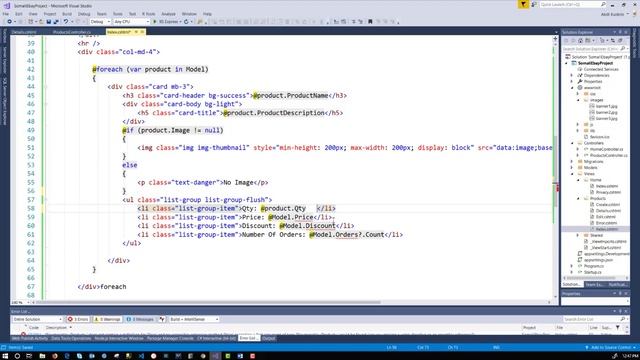Switch to the ProductsController.cs tab
640x360 pixels.
pyautogui.click(x=72, y=32)
